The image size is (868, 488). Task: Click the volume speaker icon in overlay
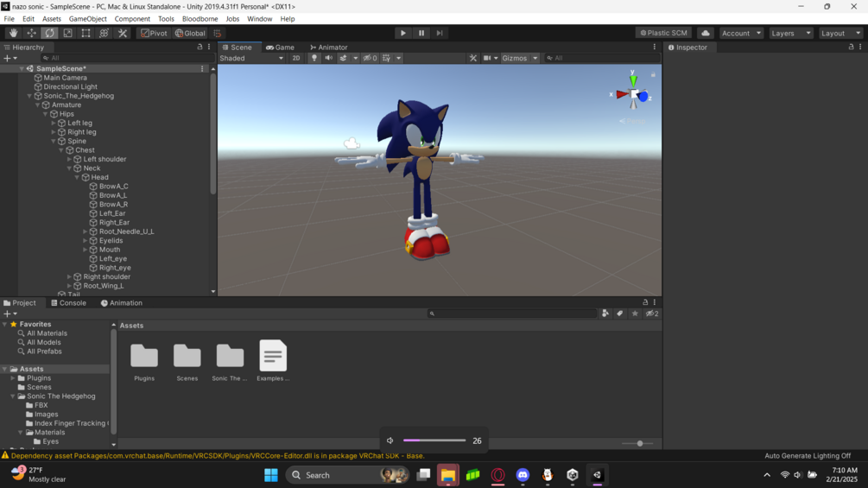point(390,441)
